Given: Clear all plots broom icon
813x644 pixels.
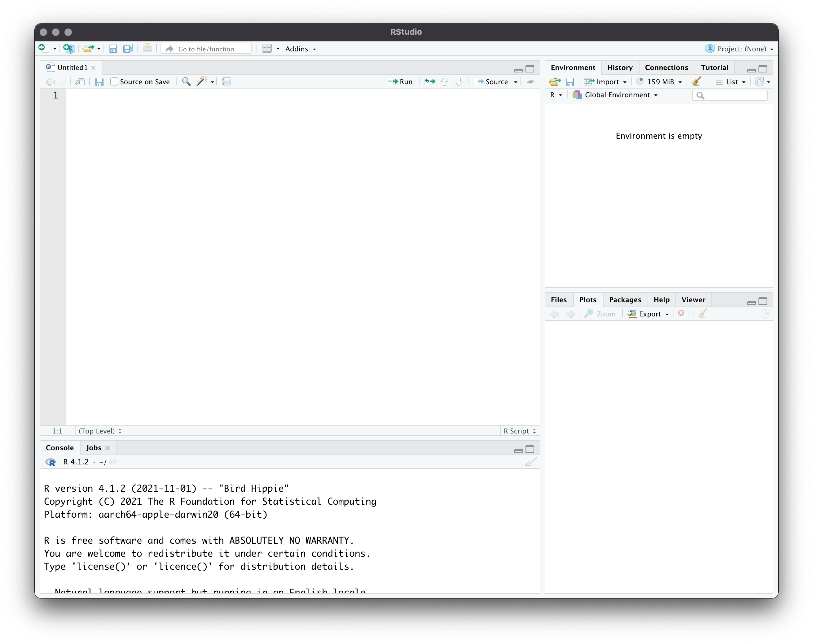Looking at the screenshot, I should click(x=702, y=314).
